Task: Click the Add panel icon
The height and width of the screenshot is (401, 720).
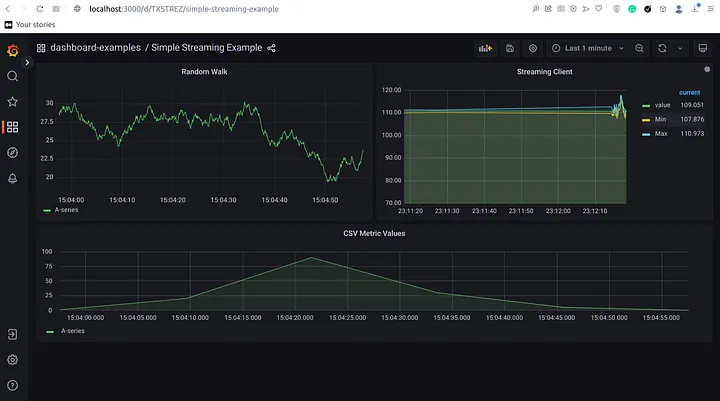Action: click(x=485, y=48)
